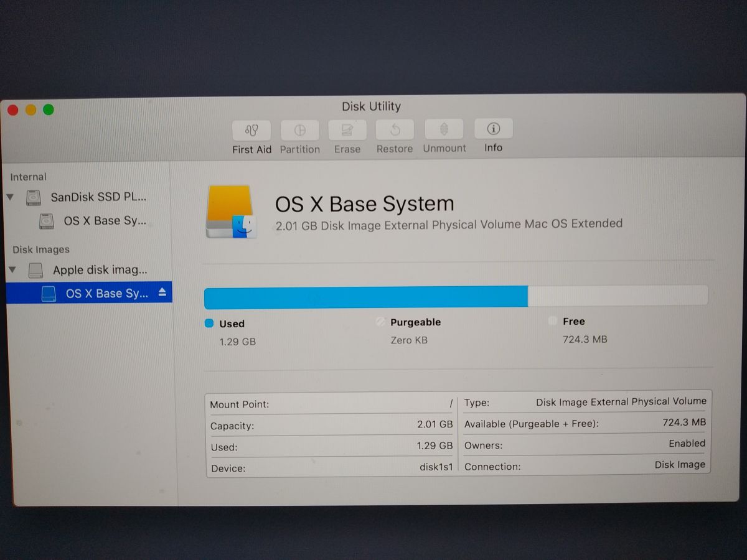Screen dimensions: 747x560
Task: Click the Restore toolbar icon
Action: pyautogui.click(x=395, y=130)
